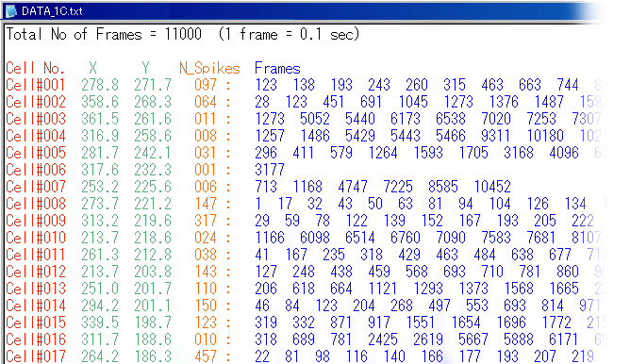
Task: Click frame value 3177 for Cell#006
Action: point(270,170)
